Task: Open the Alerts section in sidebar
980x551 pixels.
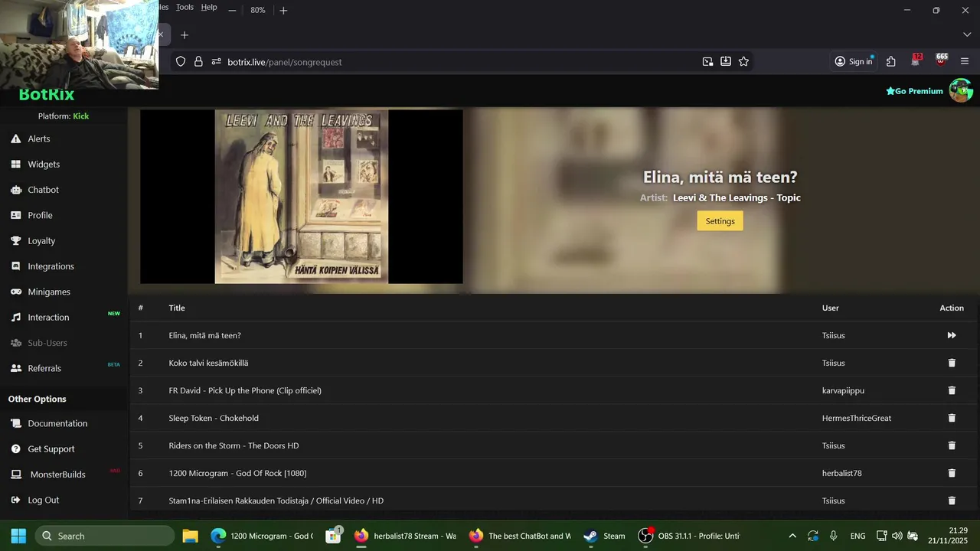Action: [x=38, y=139]
